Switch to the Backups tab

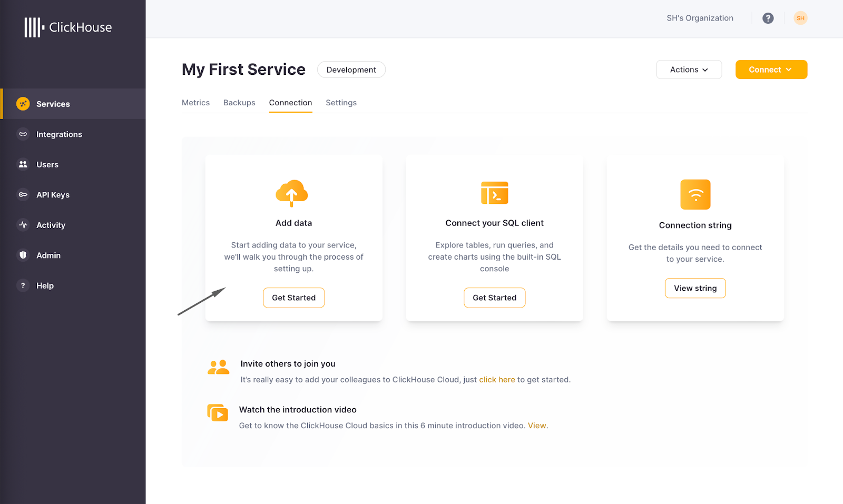pyautogui.click(x=239, y=103)
